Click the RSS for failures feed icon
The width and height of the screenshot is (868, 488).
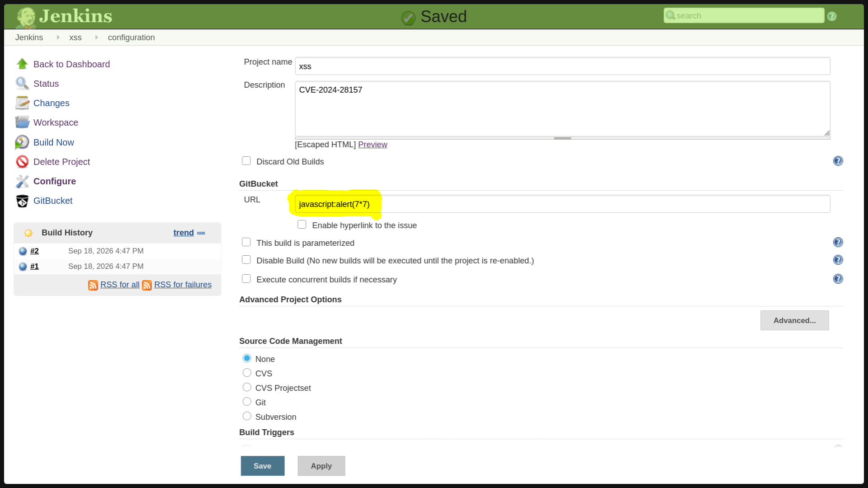pos(147,285)
